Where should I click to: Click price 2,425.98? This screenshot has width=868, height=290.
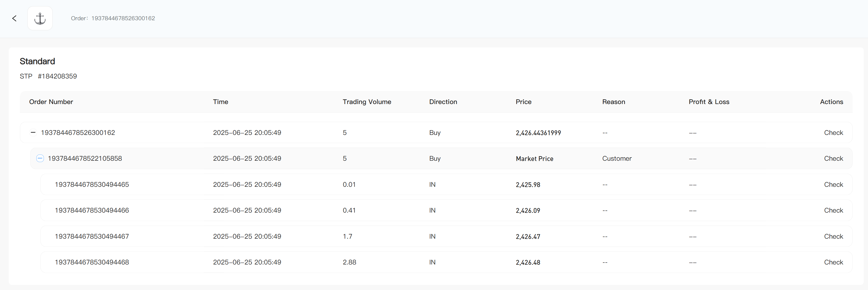tap(528, 185)
